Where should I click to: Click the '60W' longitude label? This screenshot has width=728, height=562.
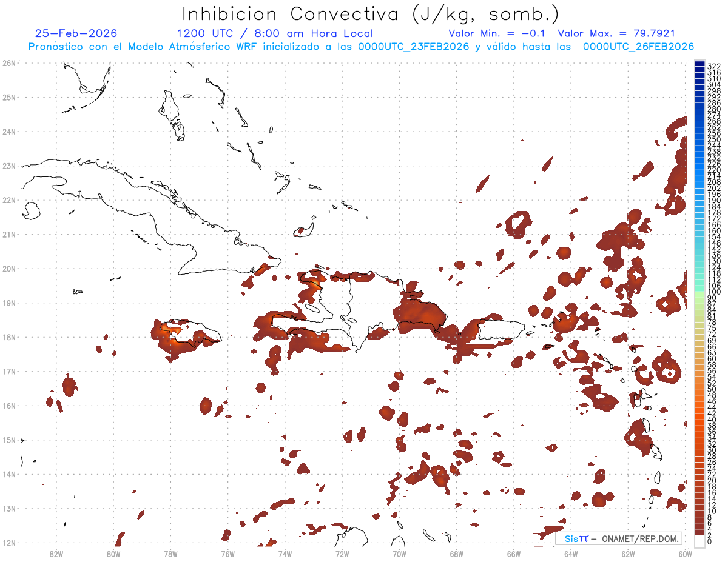686,554
